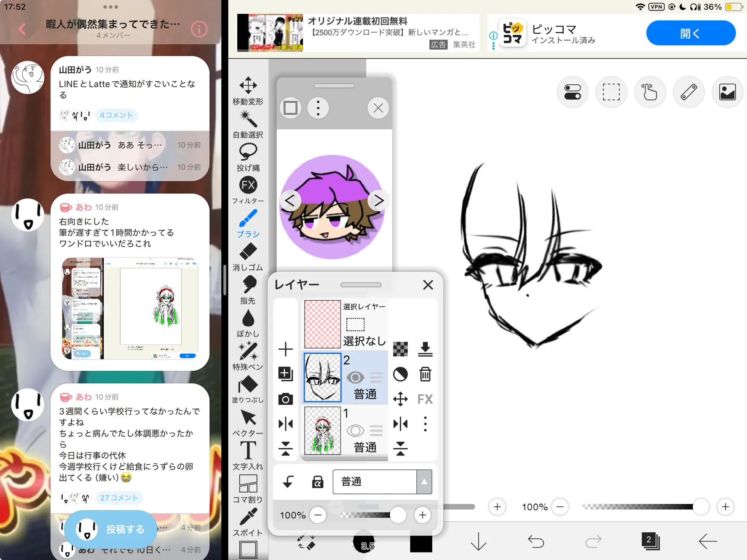Toggle visibility of layer 2
Viewport: 747px width, 560px height.
355,378
